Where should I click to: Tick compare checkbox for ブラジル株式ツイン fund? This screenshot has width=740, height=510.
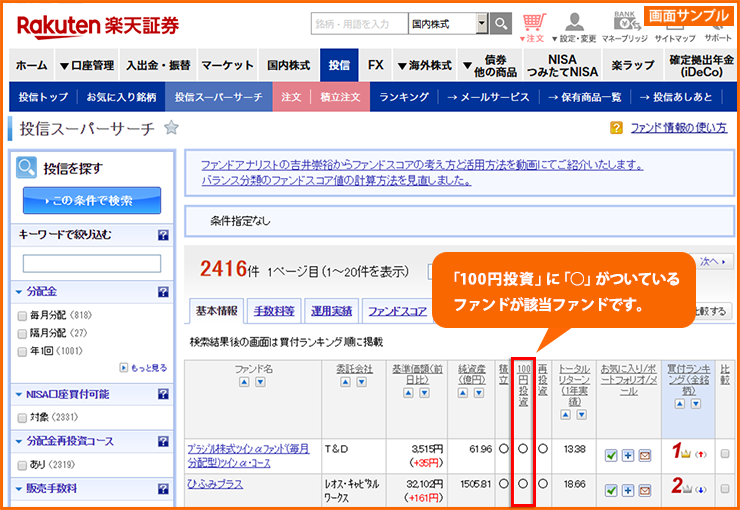pos(725,453)
